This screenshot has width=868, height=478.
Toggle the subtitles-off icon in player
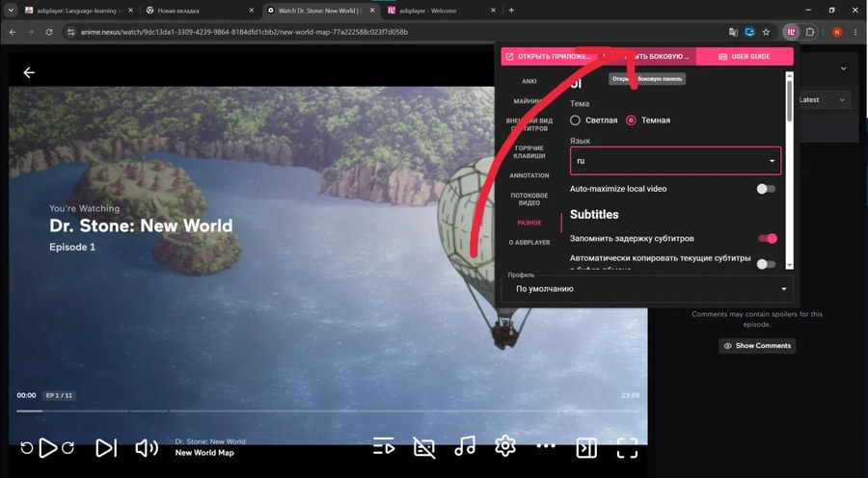[424, 447]
